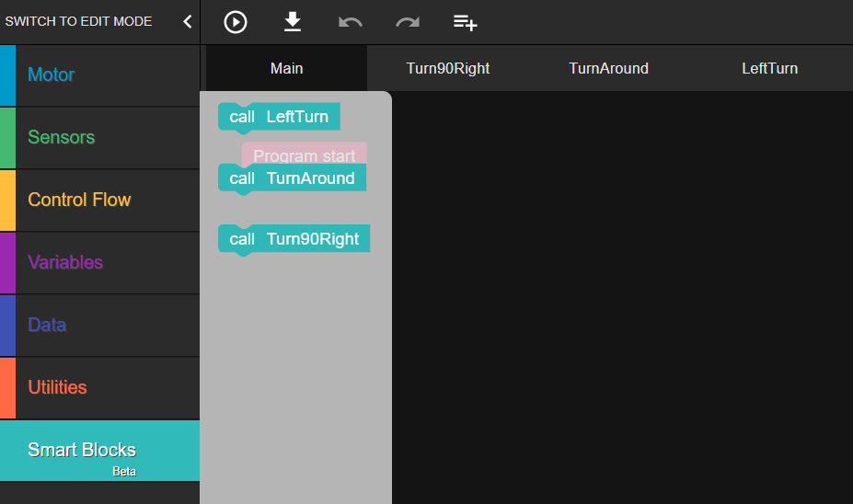
Task: Select the Data category
Action: point(99,325)
